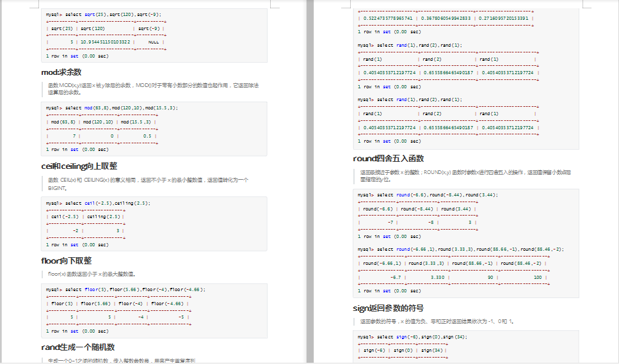Click the "sign(34)" column header
619x364 pixels.
(x=432, y=351)
